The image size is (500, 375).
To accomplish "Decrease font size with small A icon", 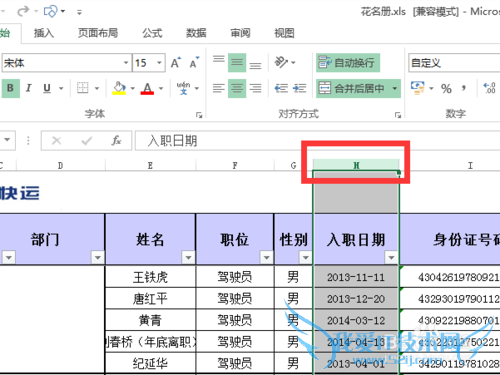I will tap(194, 62).
